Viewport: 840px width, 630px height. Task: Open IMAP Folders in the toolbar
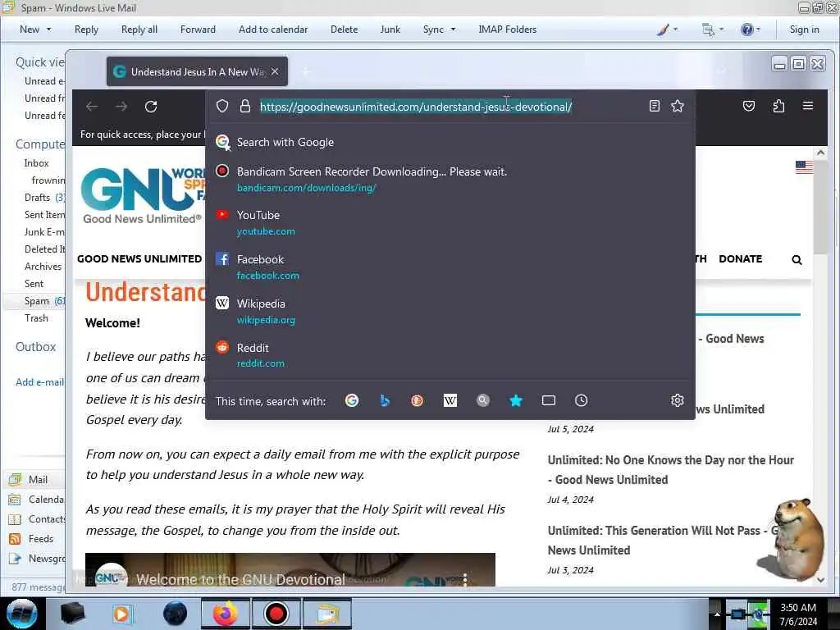507,30
